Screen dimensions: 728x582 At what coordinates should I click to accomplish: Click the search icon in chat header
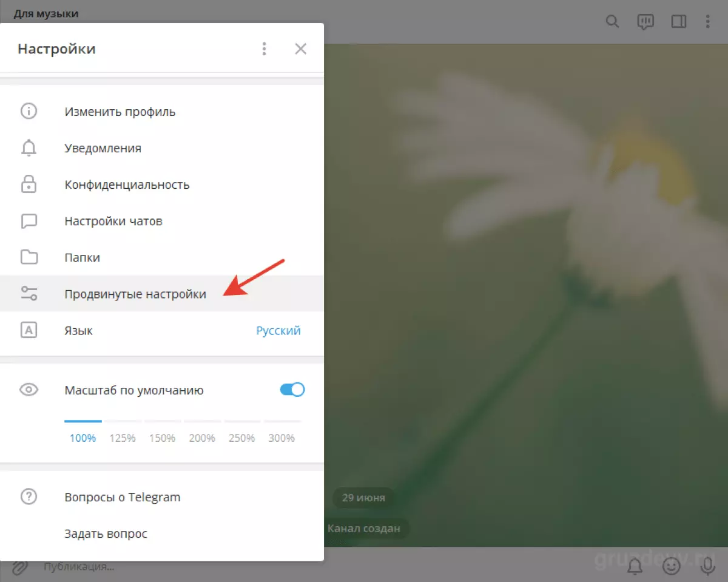613,22
